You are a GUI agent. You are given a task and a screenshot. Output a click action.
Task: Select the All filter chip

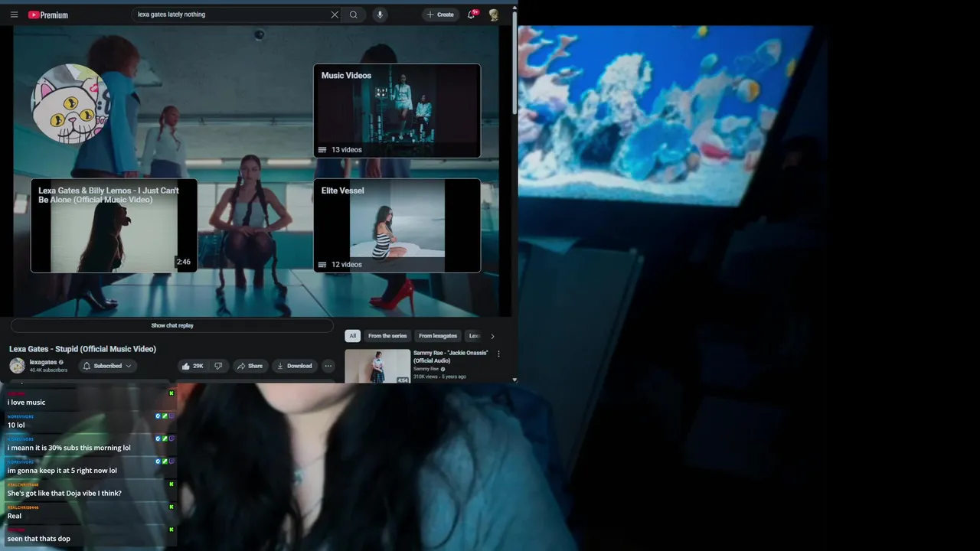point(353,336)
